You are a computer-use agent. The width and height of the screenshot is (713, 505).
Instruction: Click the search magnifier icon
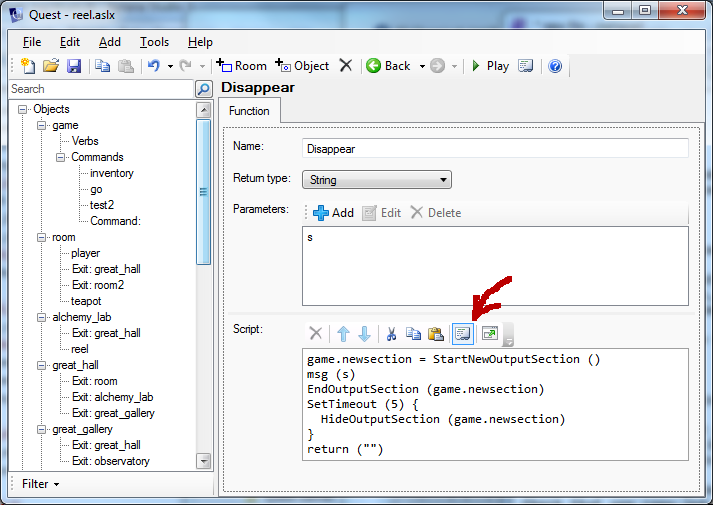pyautogui.click(x=203, y=89)
